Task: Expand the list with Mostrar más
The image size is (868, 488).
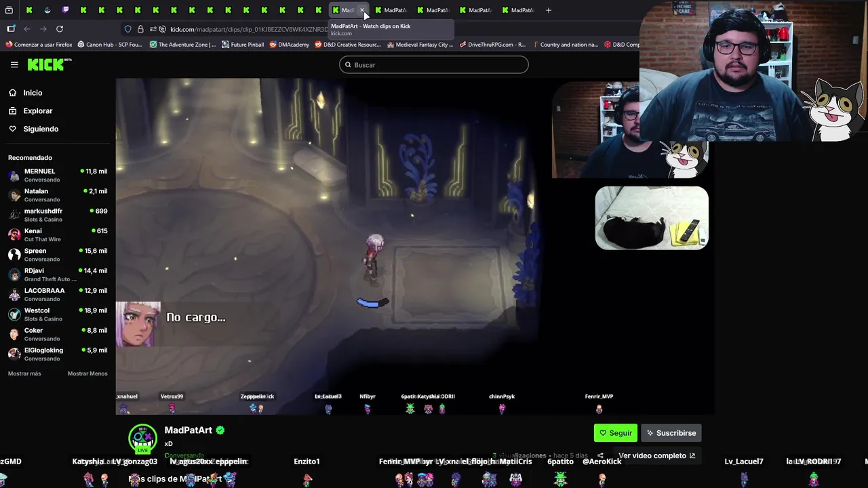Action: [x=24, y=373]
